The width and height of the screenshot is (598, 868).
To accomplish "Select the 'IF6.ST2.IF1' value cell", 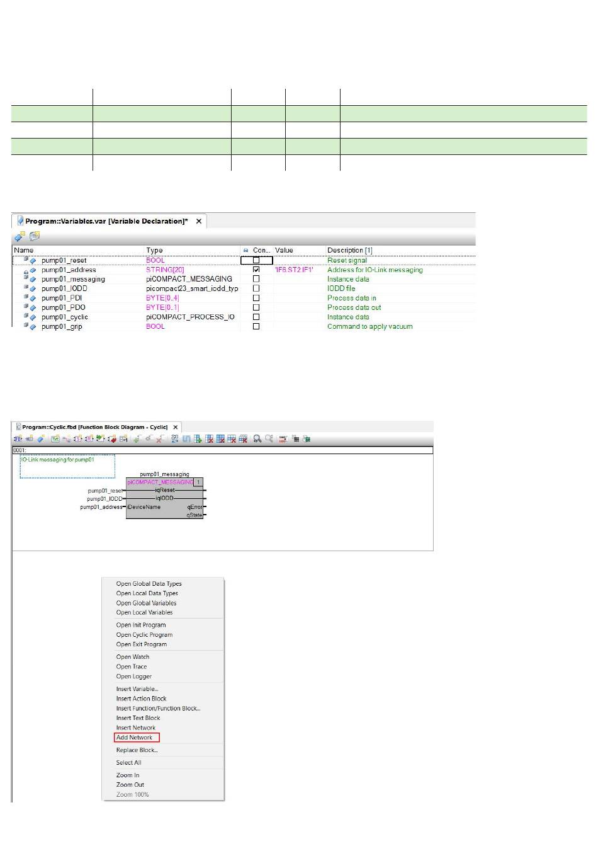I will pos(294,270).
